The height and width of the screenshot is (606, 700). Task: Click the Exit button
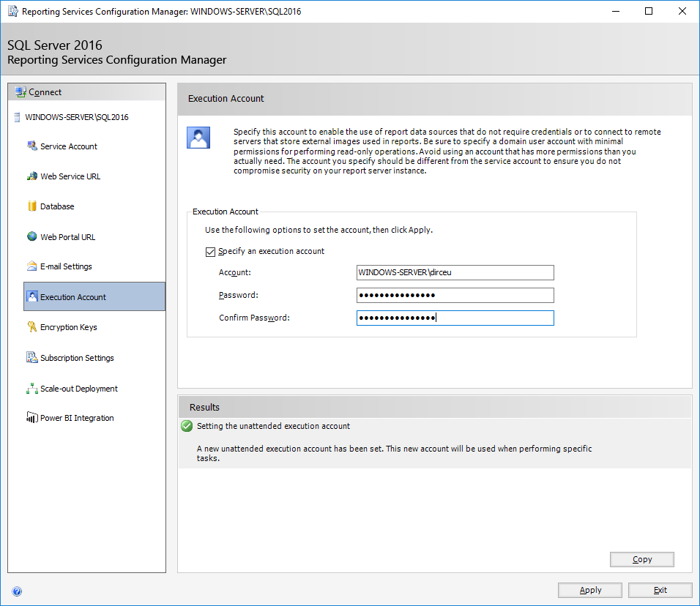660,590
